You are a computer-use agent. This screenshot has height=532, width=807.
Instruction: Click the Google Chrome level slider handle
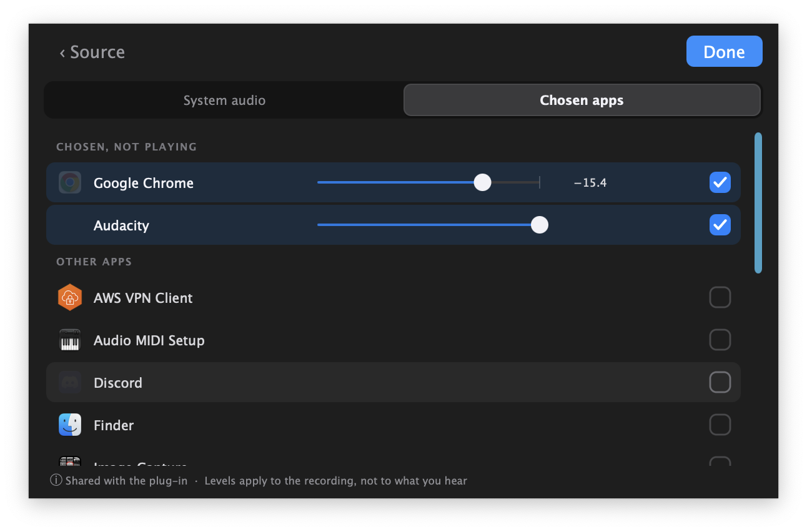pos(482,182)
